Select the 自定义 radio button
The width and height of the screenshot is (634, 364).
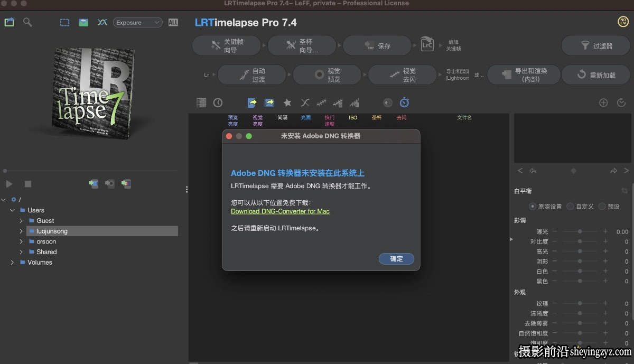570,207
